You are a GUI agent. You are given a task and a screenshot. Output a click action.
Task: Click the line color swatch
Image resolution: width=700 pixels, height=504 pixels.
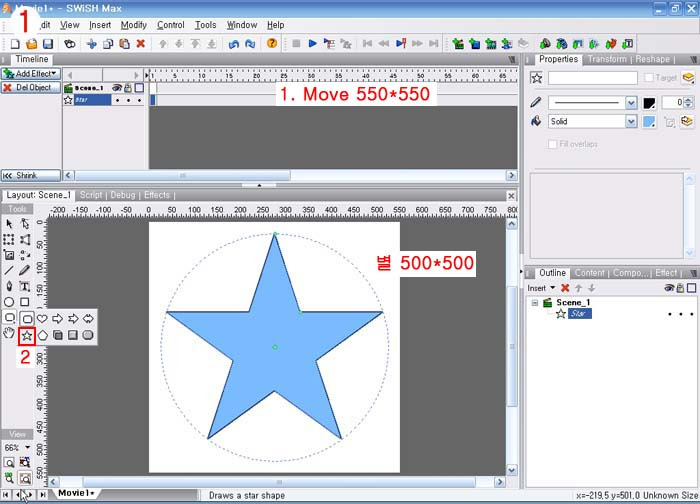pos(649,103)
